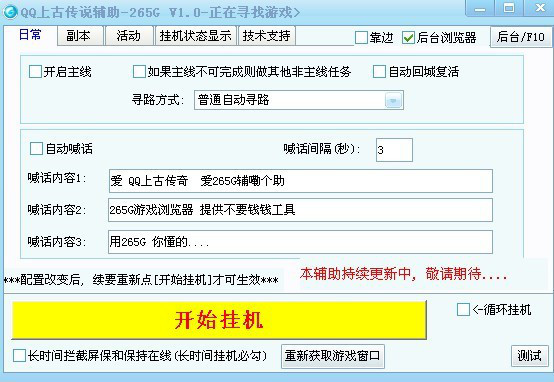Screen dimensions: 554x382
Task: Click the app logo icon in title bar
Action: [10, 12]
